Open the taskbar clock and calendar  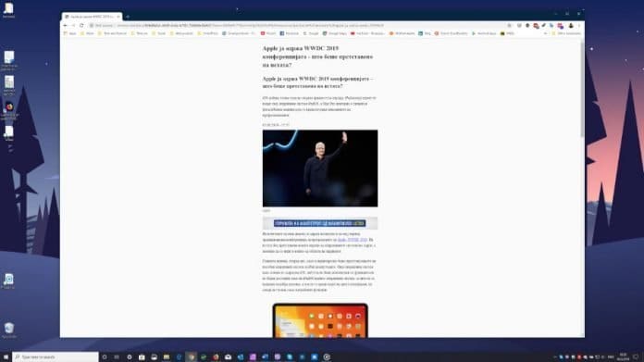[623, 357]
